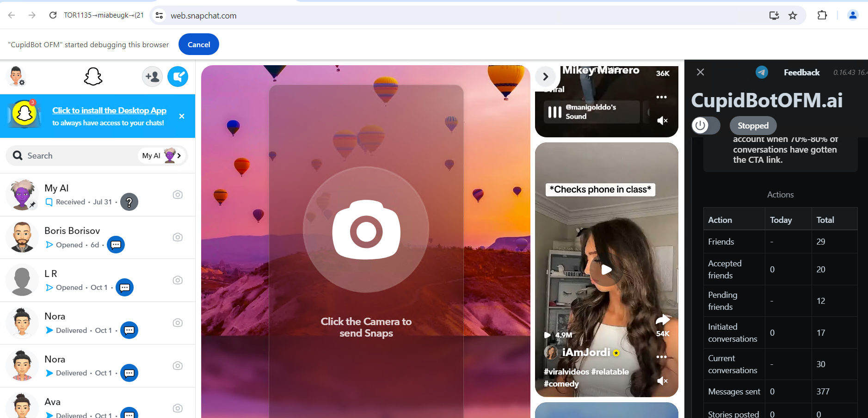Viewport: 868px width, 418px height.
Task: Start a new chat with blue button
Action: coord(178,76)
